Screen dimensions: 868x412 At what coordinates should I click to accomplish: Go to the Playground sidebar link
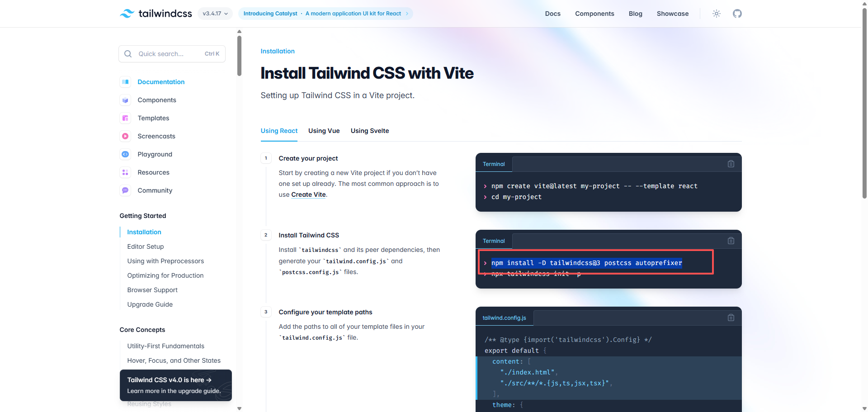tap(155, 154)
